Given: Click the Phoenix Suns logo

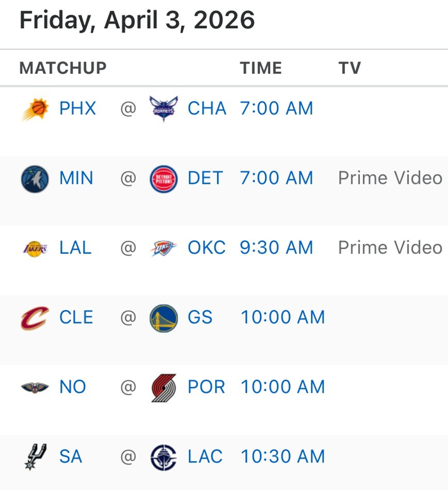Looking at the screenshot, I should point(35,109).
